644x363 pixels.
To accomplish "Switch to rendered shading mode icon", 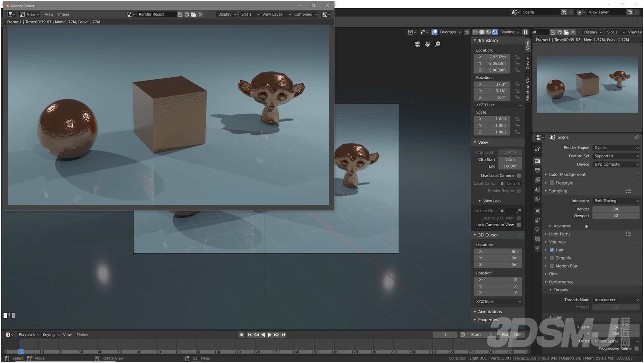I will 495,32.
